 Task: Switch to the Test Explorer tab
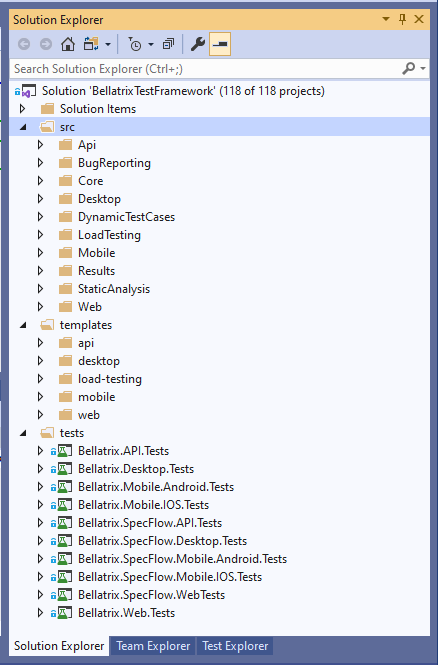235,646
